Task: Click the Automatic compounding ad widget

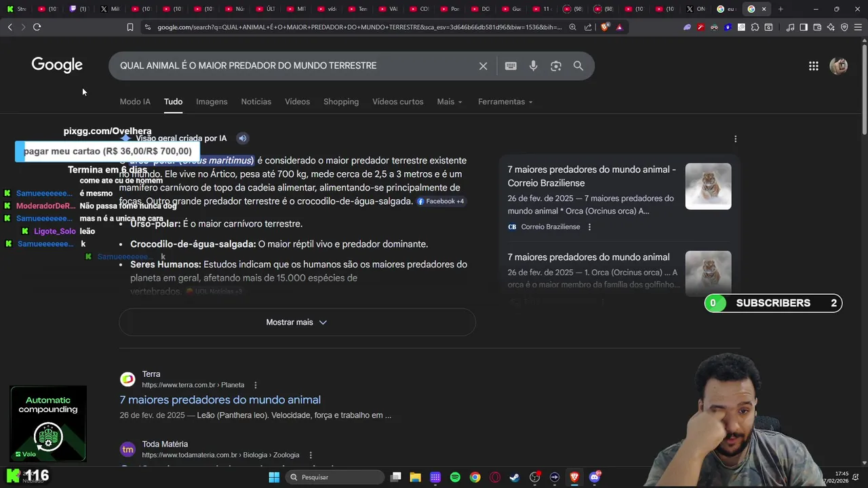Action: [x=48, y=424]
